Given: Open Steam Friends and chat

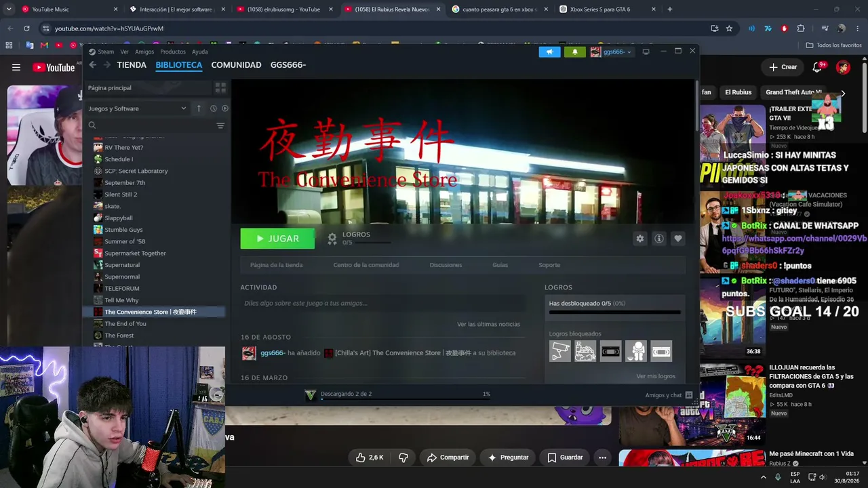Looking at the screenshot, I should 669,395.
